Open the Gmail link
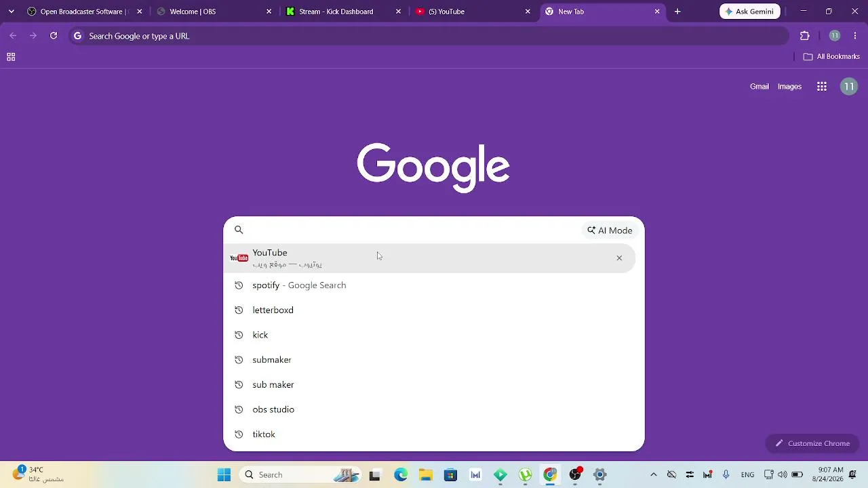868x488 pixels. (x=759, y=87)
